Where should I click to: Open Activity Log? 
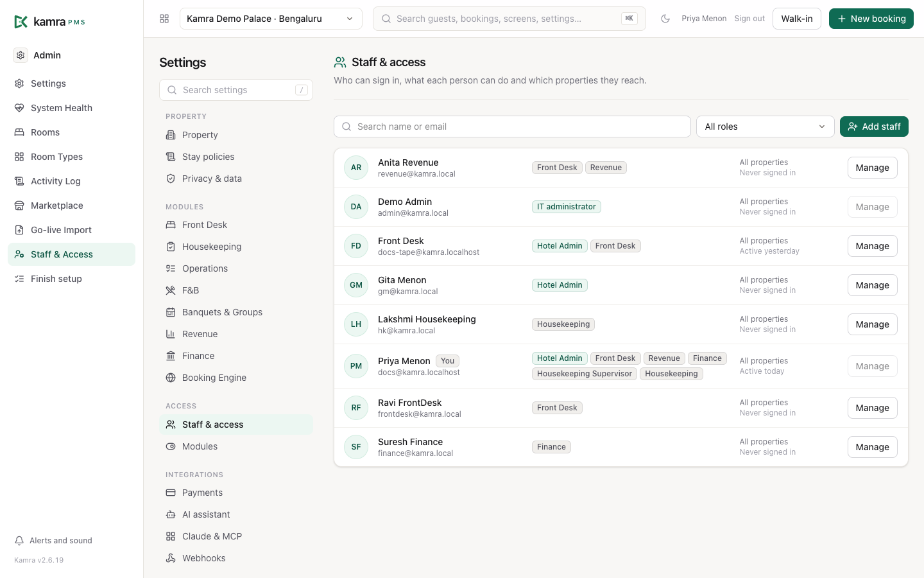click(71, 181)
